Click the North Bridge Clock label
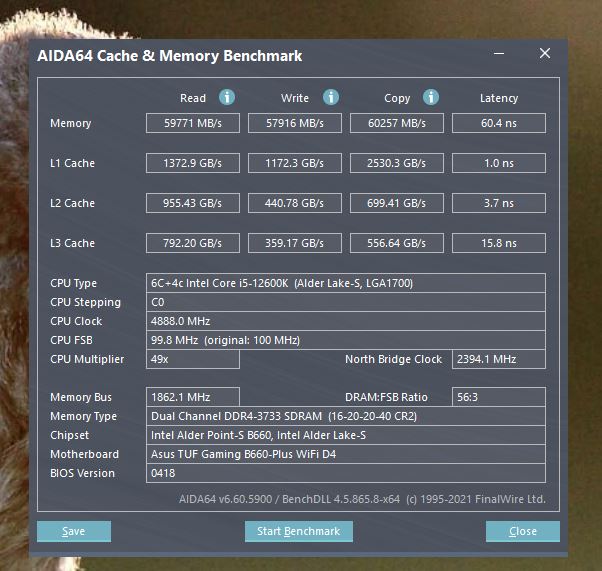The image size is (602, 571). (394, 359)
